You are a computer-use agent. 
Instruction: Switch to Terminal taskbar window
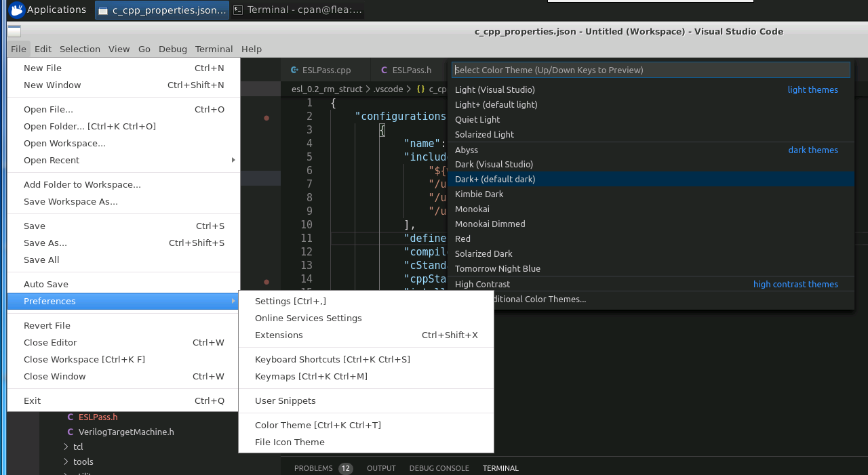(x=297, y=10)
